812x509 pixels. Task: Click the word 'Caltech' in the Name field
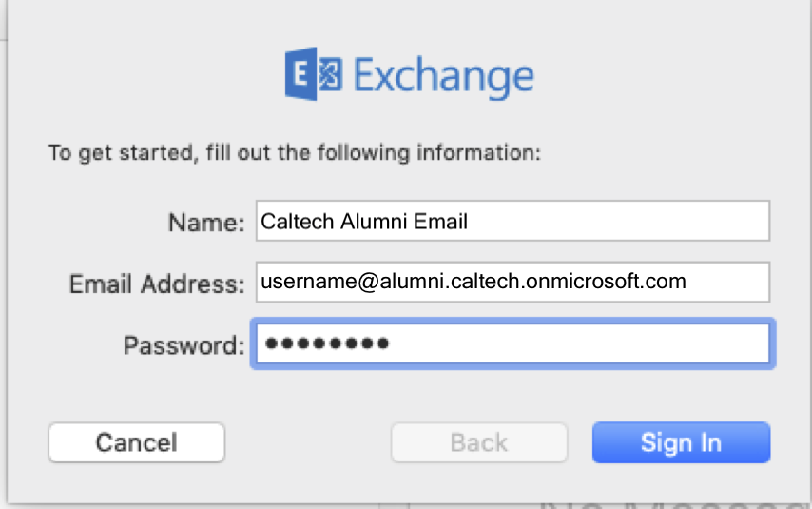point(294,222)
